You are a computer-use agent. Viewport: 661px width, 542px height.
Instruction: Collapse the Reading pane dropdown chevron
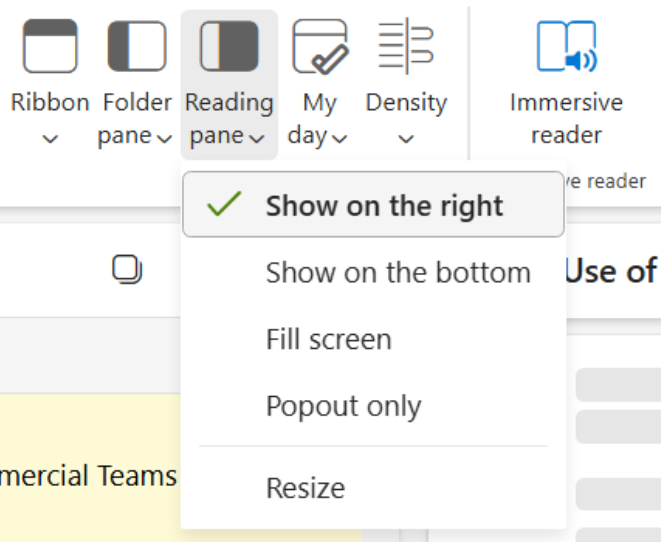[x=256, y=138]
